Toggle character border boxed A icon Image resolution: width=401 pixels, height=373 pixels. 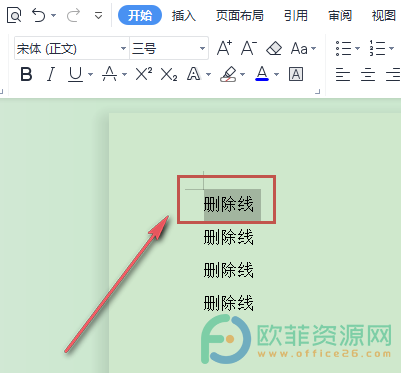click(x=296, y=74)
